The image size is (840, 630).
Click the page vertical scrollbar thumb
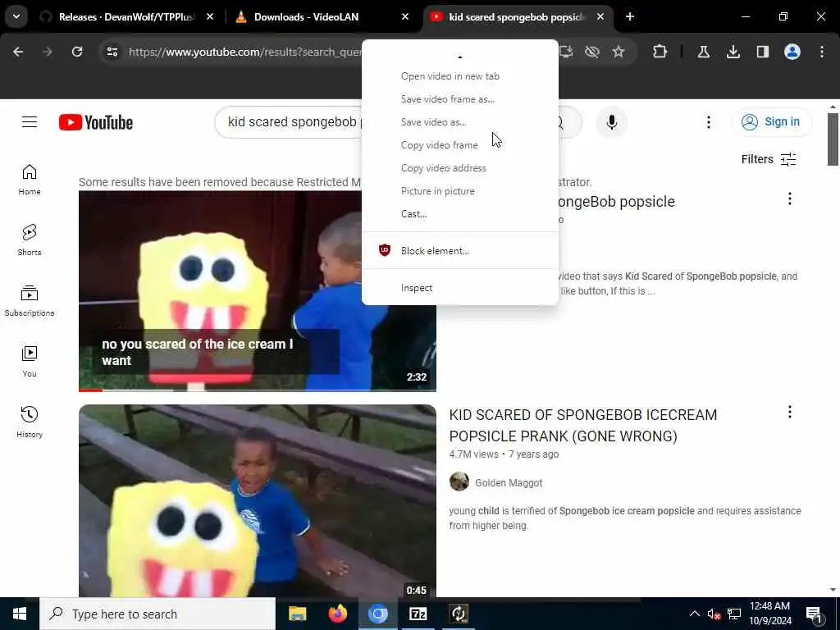pyautogui.click(x=833, y=139)
